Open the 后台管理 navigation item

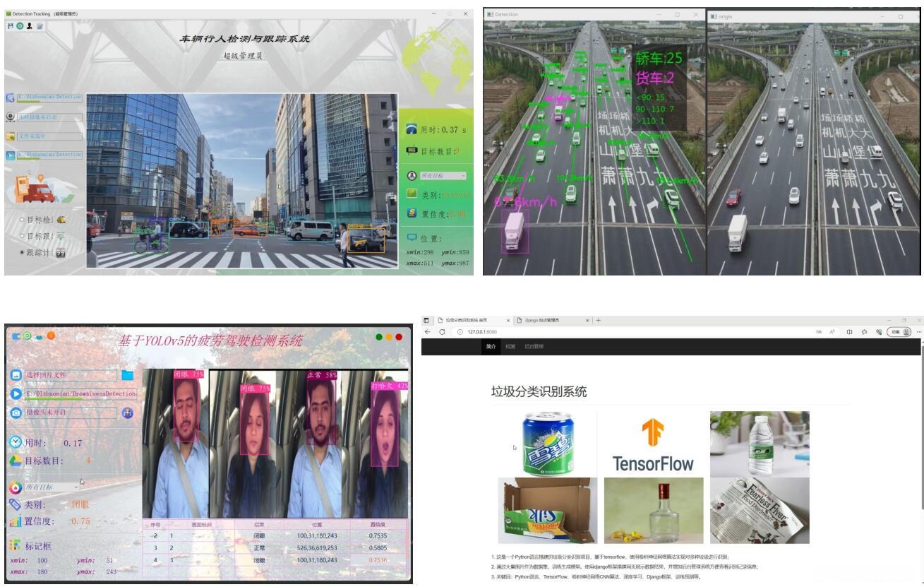pyautogui.click(x=534, y=347)
